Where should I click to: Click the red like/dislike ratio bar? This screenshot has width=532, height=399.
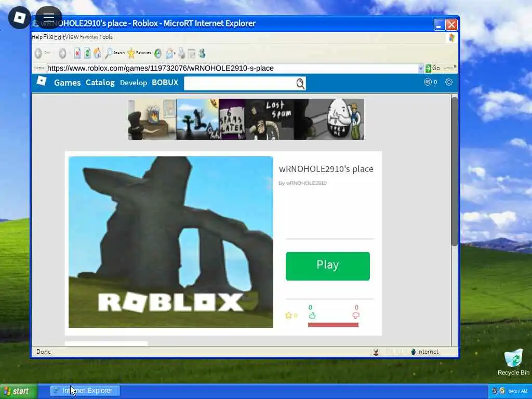(x=333, y=325)
